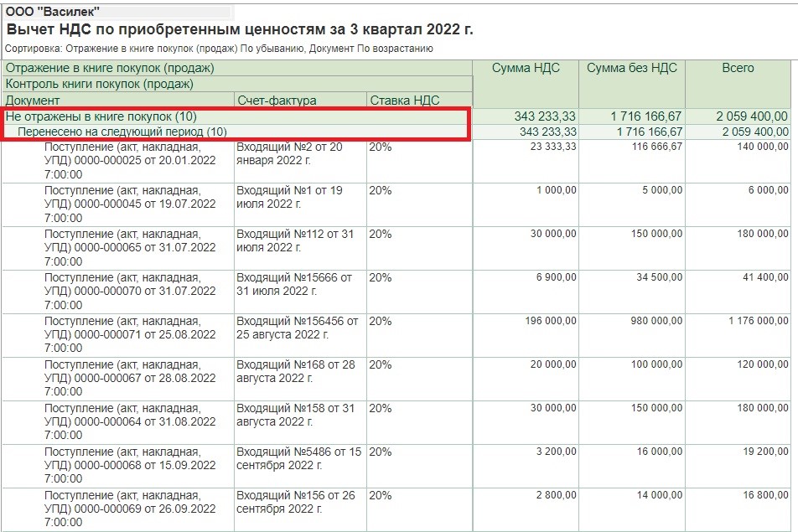Open invoice Входящий №112 от 31 июля 2022
The width and height of the screenshot is (798, 532).
(295, 241)
